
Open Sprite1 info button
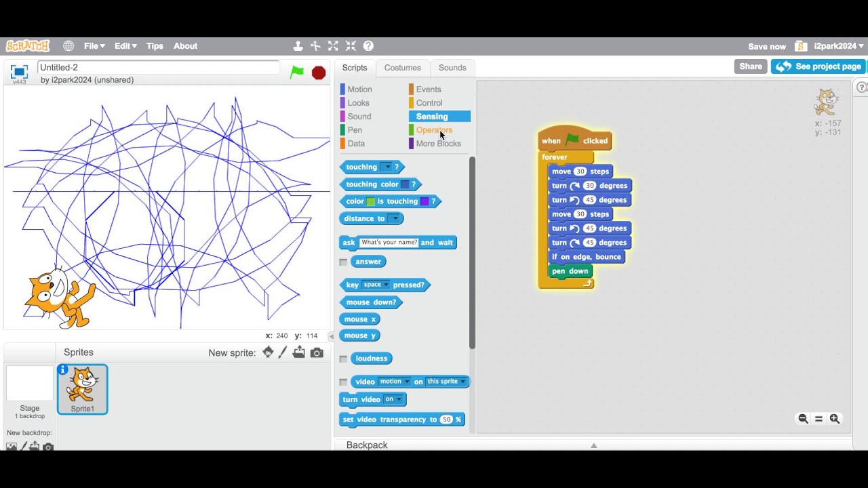63,369
